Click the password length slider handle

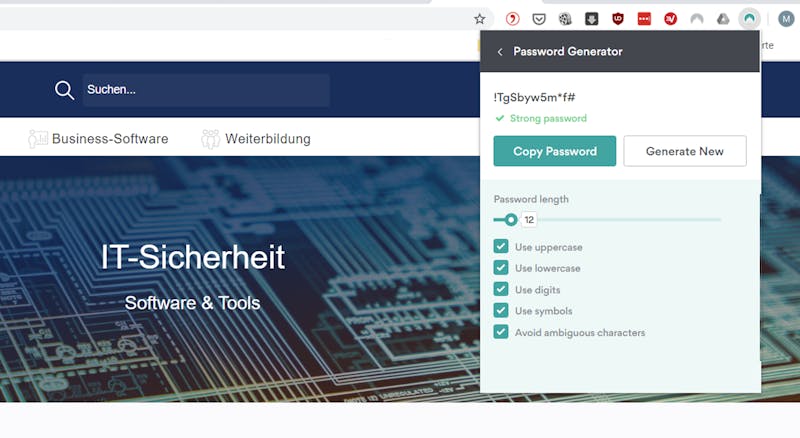[511, 220]
